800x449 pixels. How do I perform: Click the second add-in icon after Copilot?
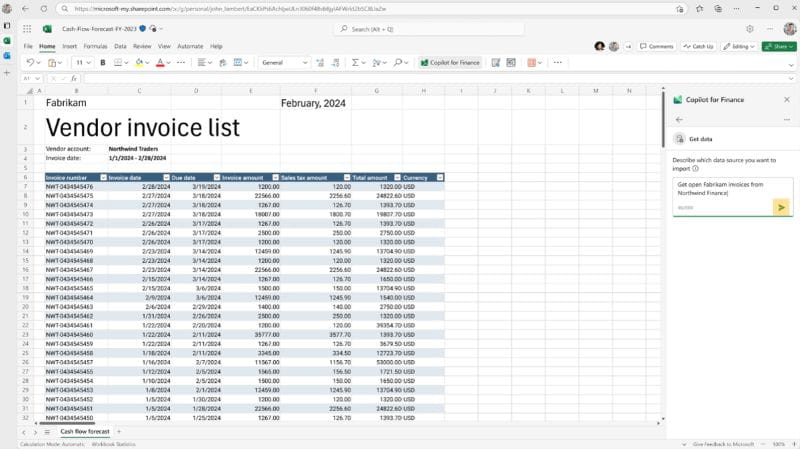(x=511, y=63)
